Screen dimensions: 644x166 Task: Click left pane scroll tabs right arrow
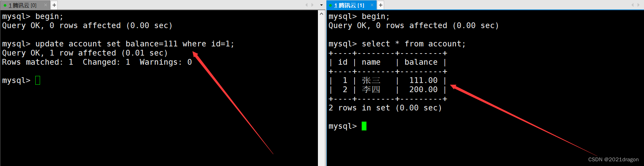coord(312,5)
